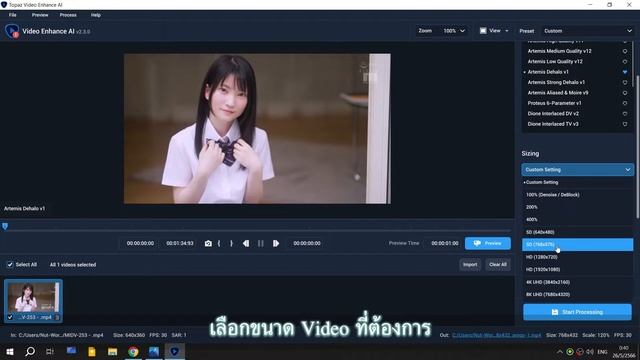Favorite Artemis Aliased & Moire heart

pyautogui.click(x=625, y=93)
